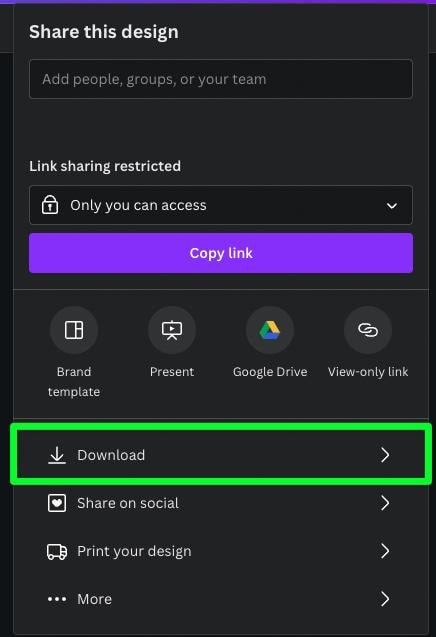This screenshot has height=637, width=436.
Task: Click the print delivery truck icon
Action: click(57, 551)
